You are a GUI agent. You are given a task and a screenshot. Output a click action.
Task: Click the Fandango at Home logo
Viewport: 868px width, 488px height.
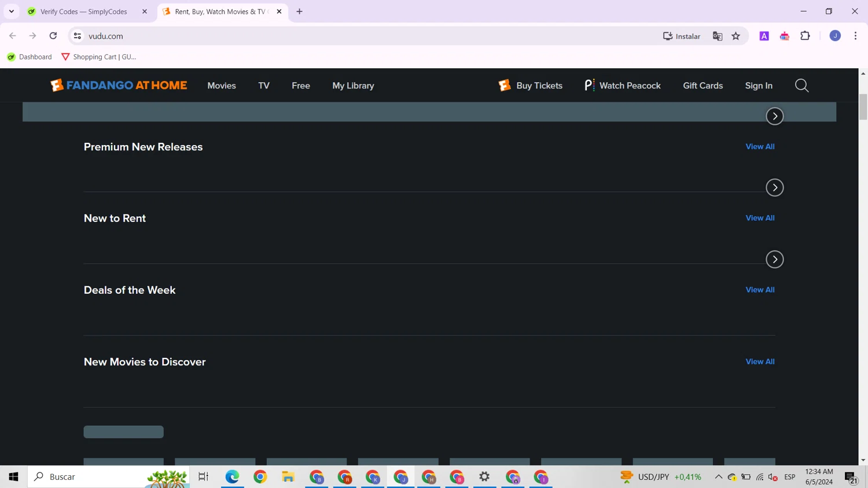[x=119, y=86]
